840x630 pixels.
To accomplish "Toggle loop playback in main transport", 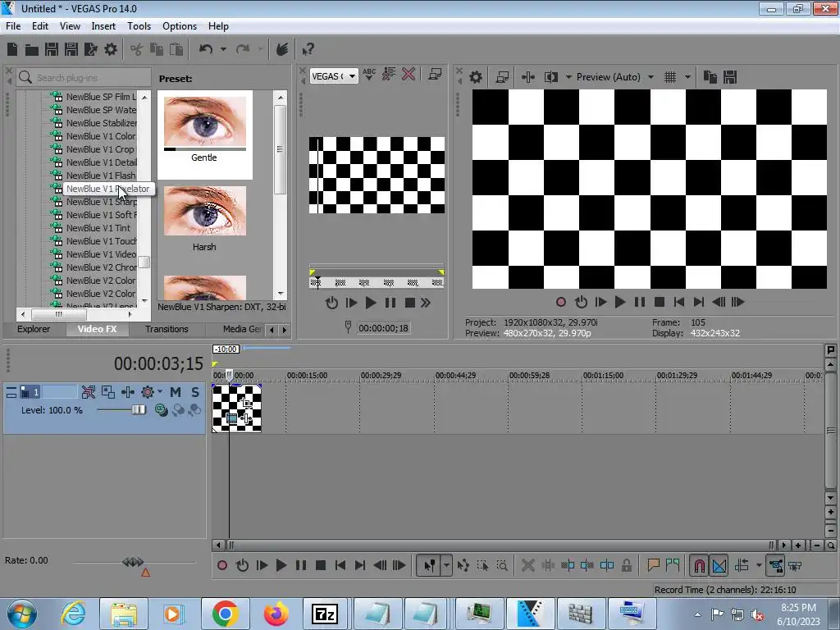I will (x=242, y=566).
